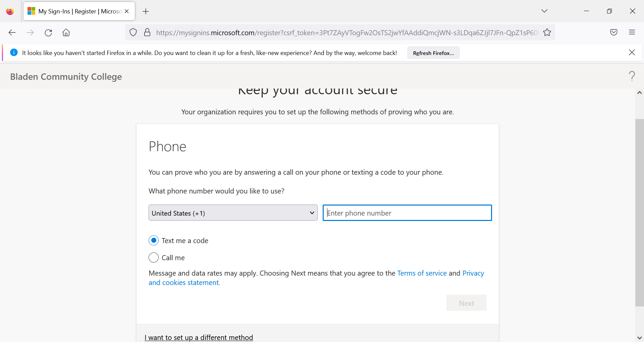Bookmark this page with the star
644x342 pixels.
click(547, 33)
